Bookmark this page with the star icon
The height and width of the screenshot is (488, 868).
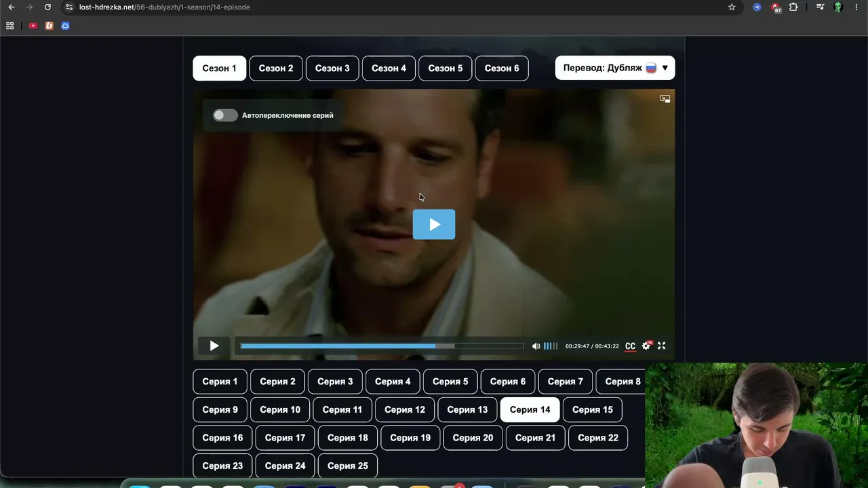coord(732,7)
